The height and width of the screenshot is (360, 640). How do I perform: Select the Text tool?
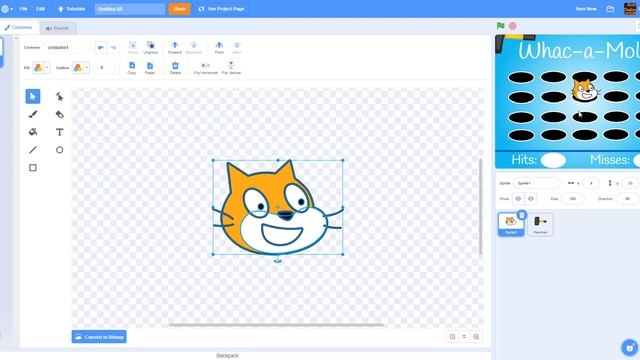(x=60, y=132)
